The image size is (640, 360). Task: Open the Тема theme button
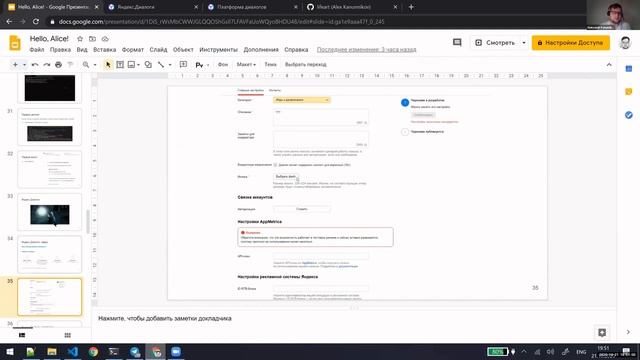click(x=270, y=64)
